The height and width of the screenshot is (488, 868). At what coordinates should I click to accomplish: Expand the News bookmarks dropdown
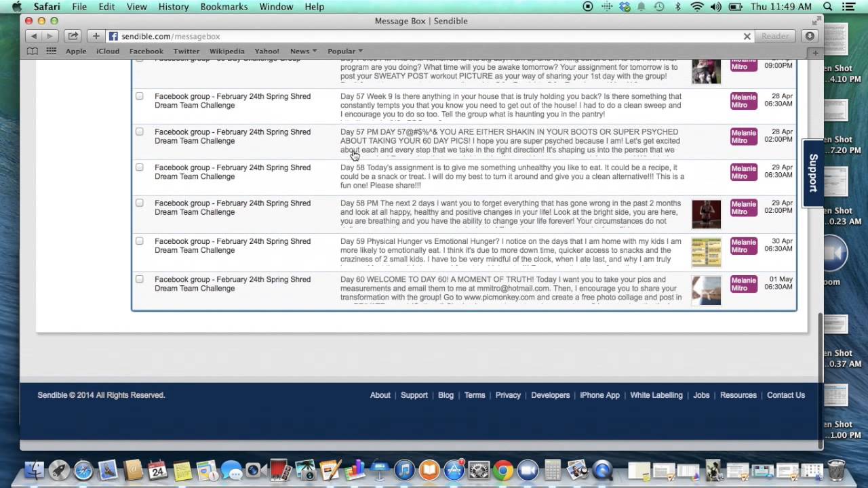tap(303, 51)
